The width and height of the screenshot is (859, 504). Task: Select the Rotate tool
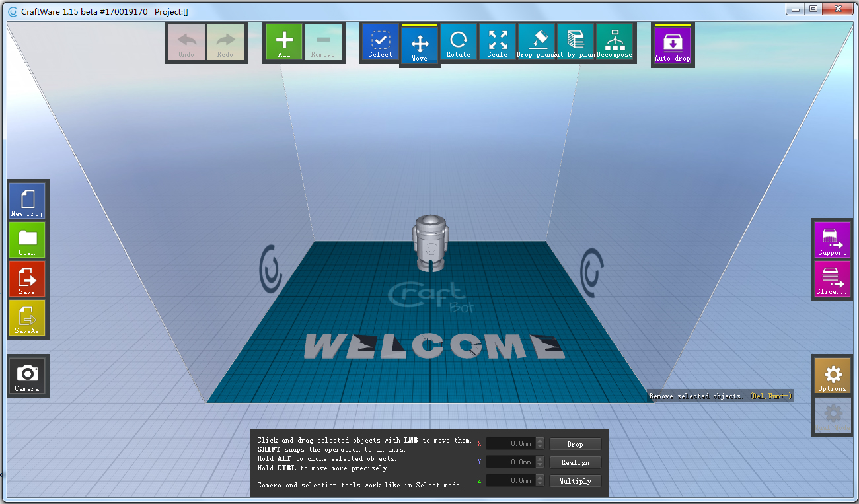point(459,41)
